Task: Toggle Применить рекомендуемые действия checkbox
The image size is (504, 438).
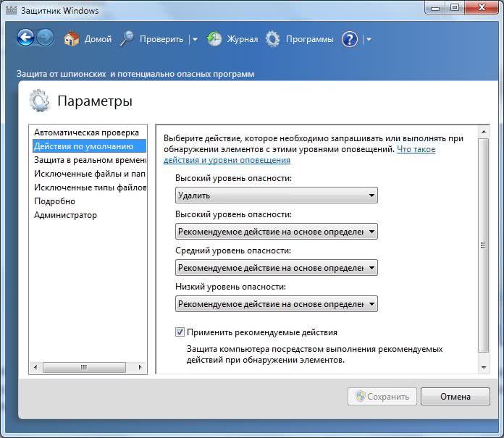Action: pos(180,332)
